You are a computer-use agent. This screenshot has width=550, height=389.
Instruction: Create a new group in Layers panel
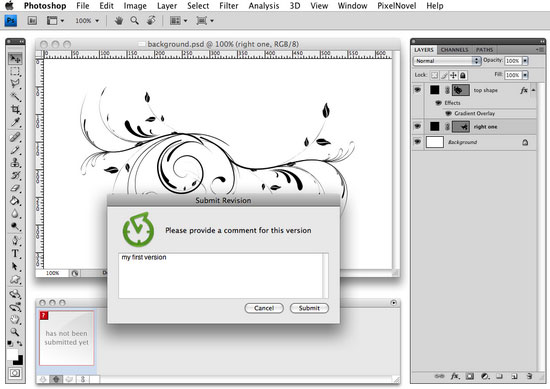(x=499, y=376)
